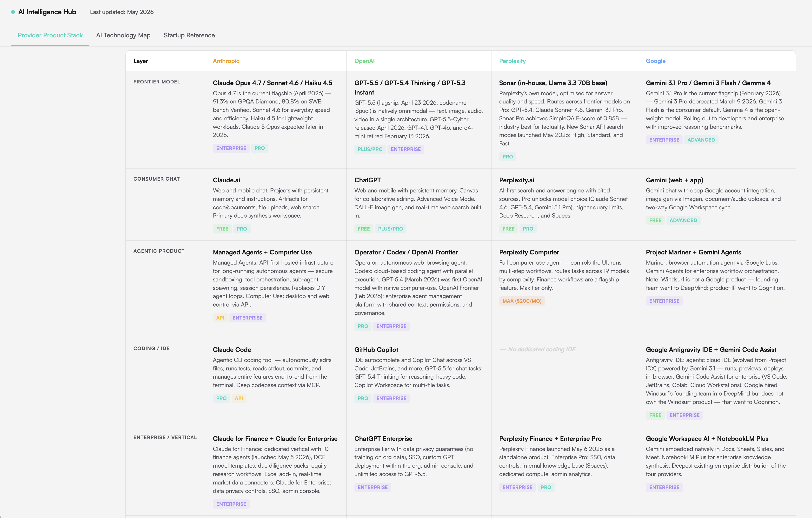Image resolution: width=812 pixels, height=518 pixels.
Task: Click ENTERPRISE badge under GitHub Copilot
Action: [x=391, y=398]
